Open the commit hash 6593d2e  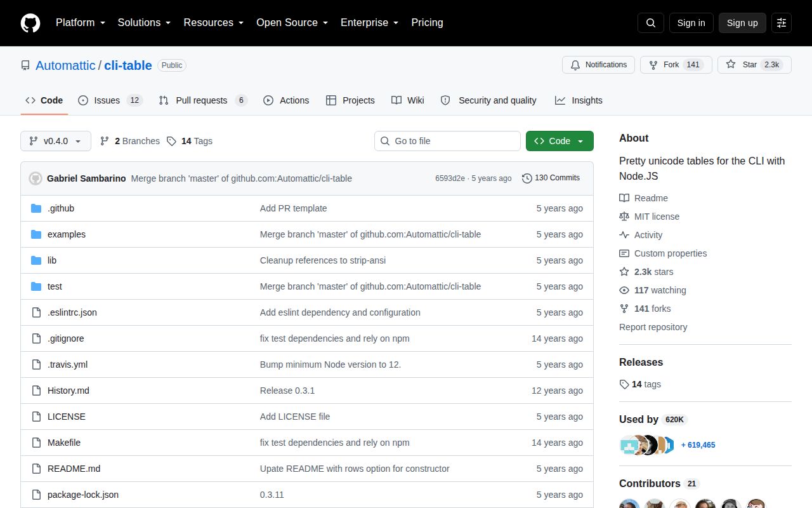450,178
